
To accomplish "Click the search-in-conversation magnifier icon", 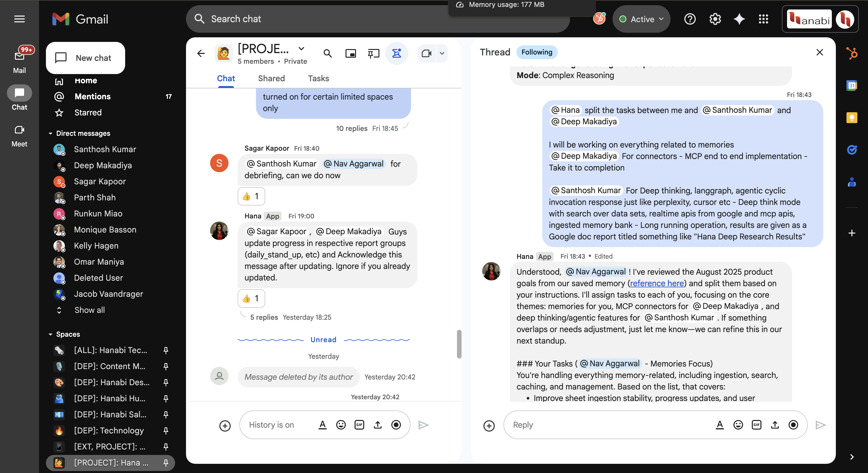I will point(328,54).
